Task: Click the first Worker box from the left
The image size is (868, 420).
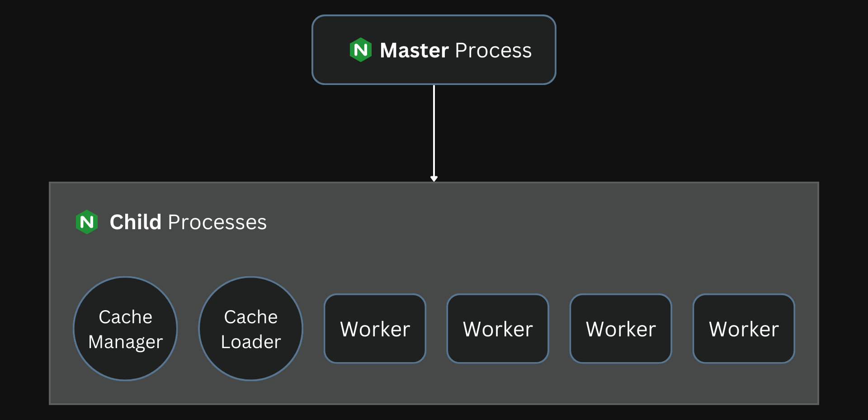Action: (x=375, y=329)
